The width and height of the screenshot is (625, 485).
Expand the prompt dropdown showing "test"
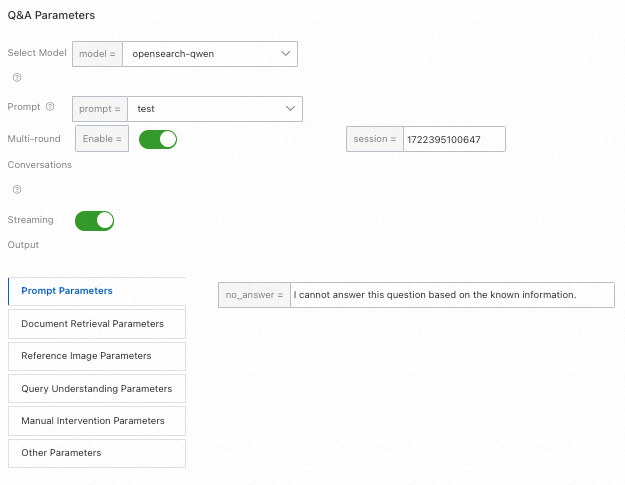pos(214,108)
